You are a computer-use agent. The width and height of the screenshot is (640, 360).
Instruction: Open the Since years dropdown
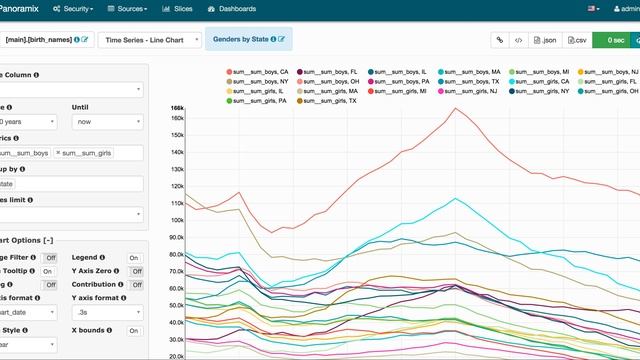(28, 122)
